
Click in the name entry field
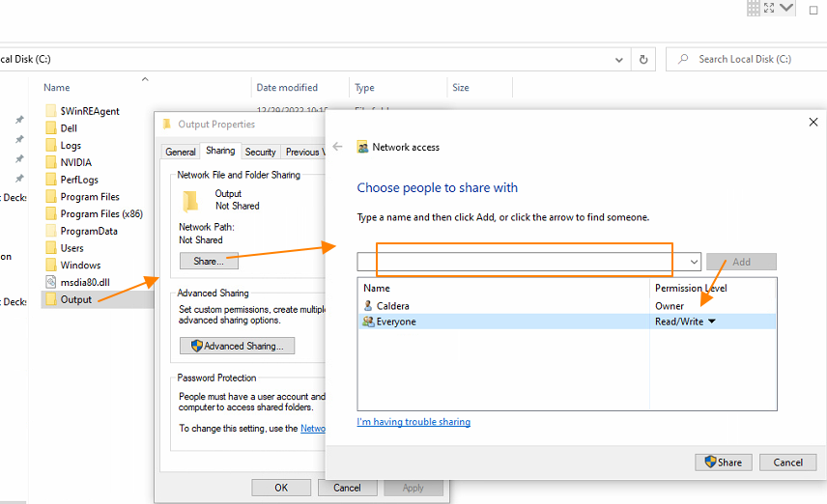pos(522,262)
